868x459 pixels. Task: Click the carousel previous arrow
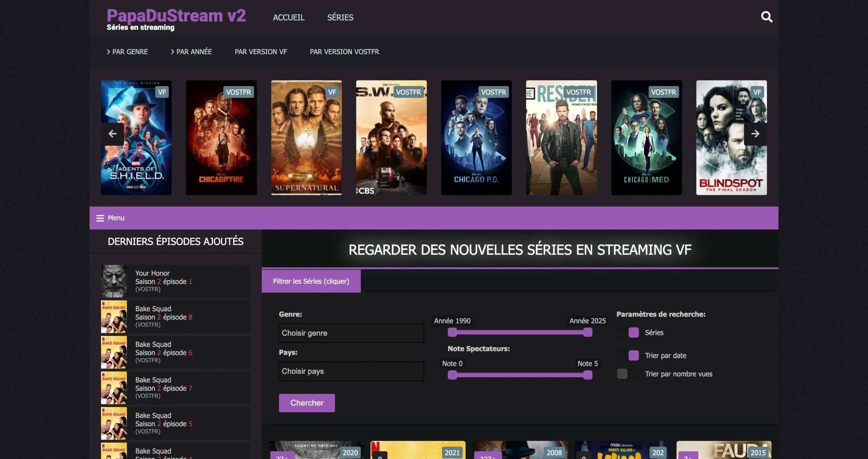pyautogui.click(x=113, y=134)
